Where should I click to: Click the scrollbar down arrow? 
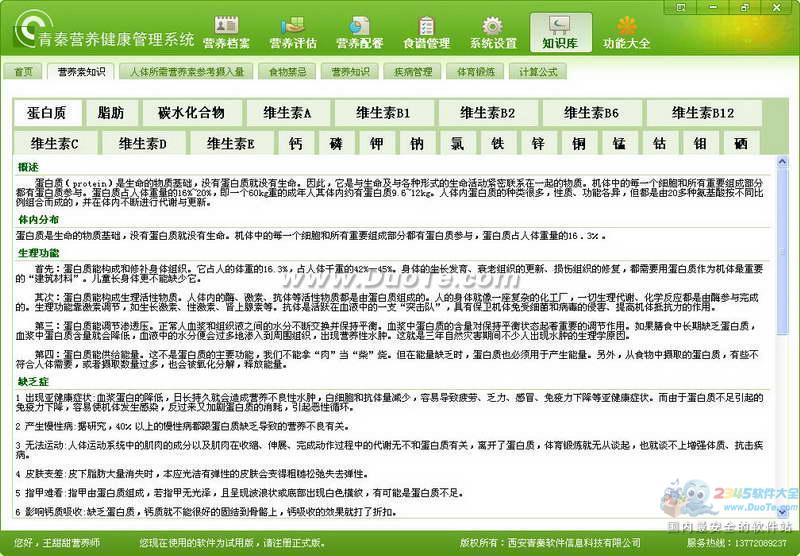[782, 512]
